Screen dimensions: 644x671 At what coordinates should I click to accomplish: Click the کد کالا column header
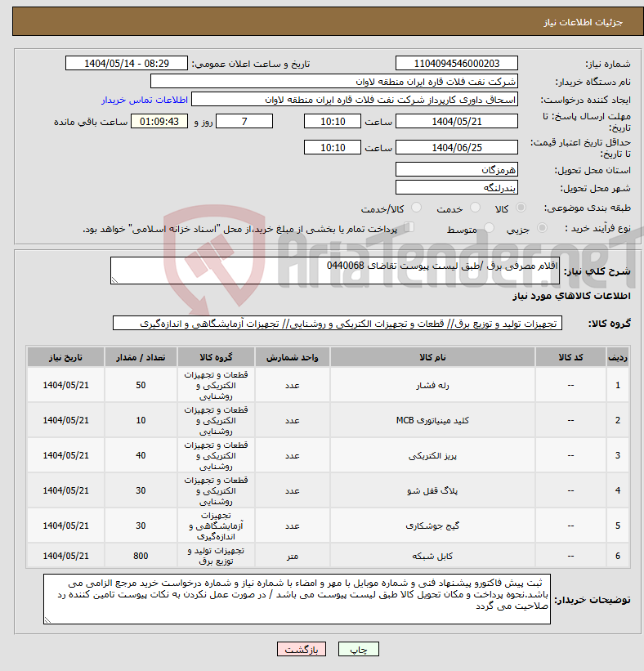coord(570,357)
